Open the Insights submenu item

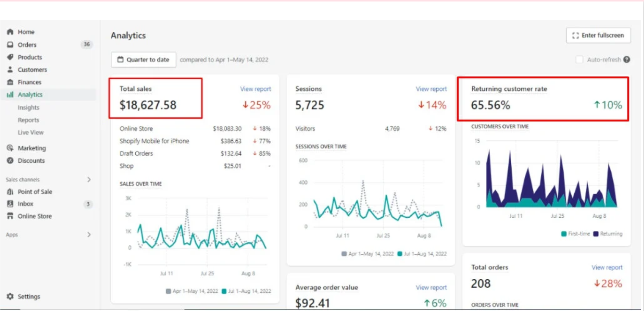pyautogui.click(x=28, y=108)
